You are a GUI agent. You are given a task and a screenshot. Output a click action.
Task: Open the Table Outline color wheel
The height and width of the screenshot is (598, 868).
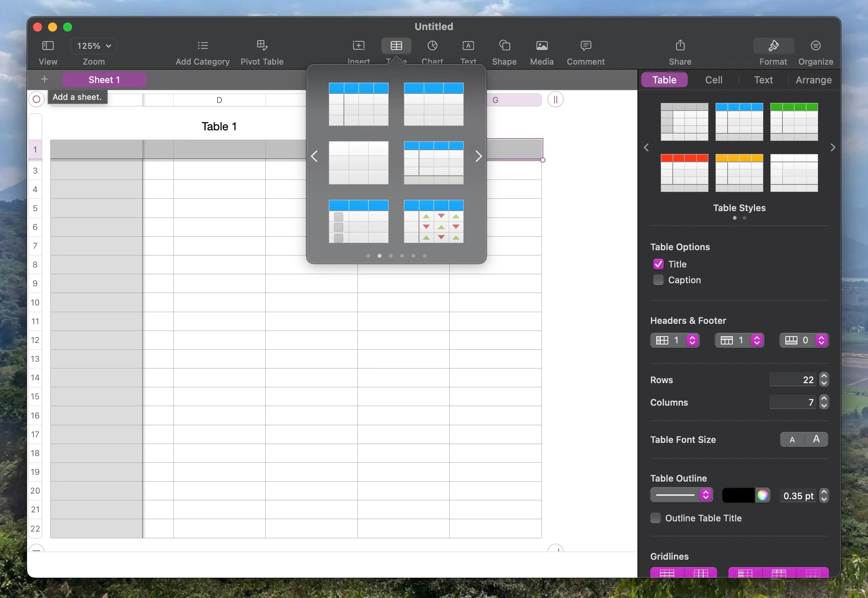coord(762,495)
